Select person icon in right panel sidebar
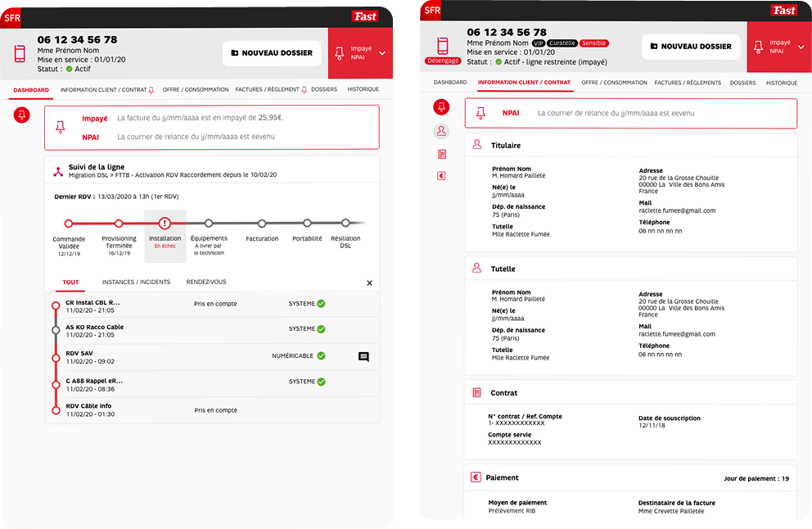The image size is (812, 529). 441,131
